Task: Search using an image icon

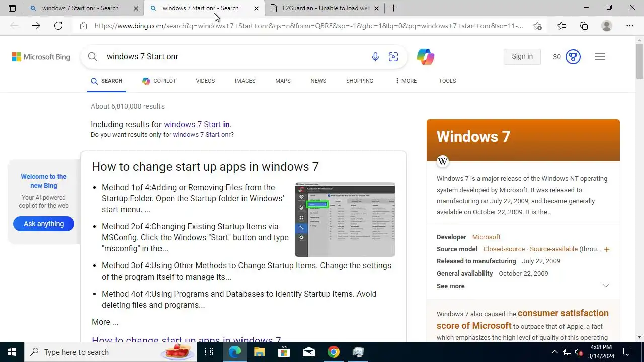Action: tap(393, 57)
